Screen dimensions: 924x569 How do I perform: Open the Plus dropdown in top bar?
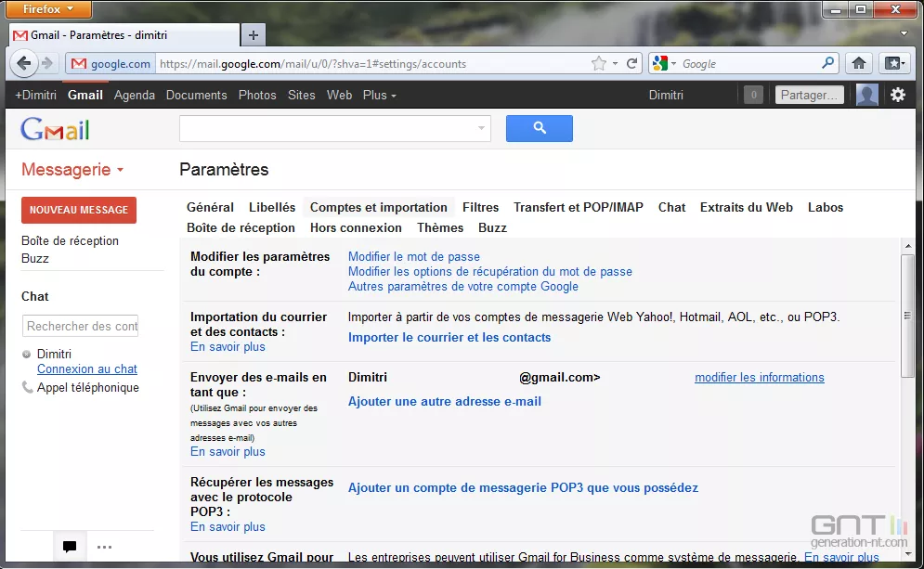click(x=379, y=95)
